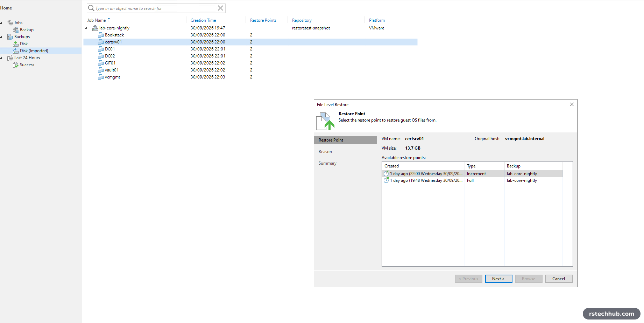
Task: Click the Previous button
Action: [x=468, y=279]
